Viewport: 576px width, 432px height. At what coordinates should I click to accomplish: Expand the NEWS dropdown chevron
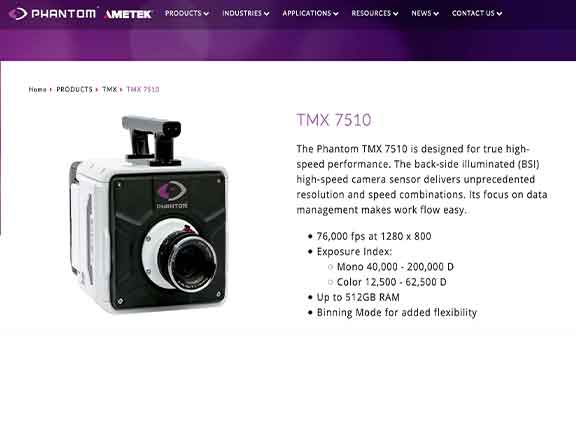coord(436,14)
